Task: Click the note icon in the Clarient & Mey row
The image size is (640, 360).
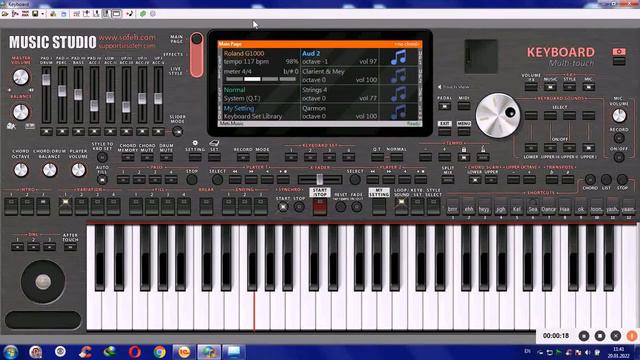Action: click(x=398, y=76)
